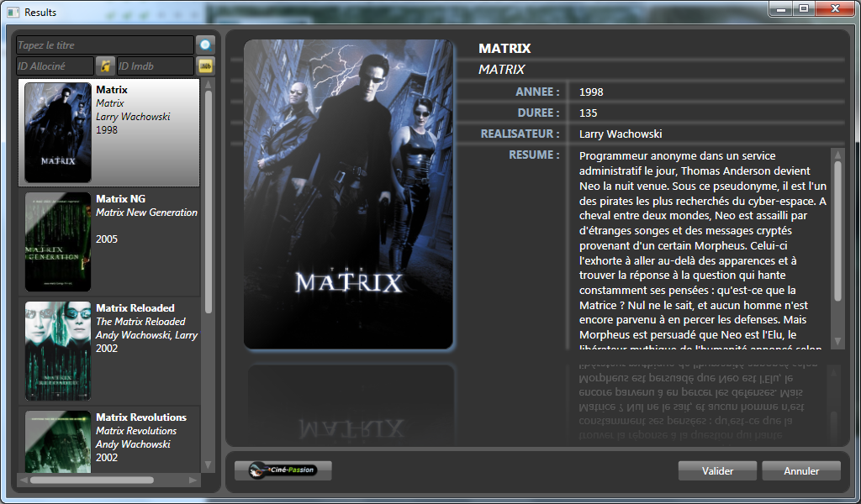Click the large Matrix poster image
The height and width of the screenshot is (504, 861).
click(x=348, y=193)
